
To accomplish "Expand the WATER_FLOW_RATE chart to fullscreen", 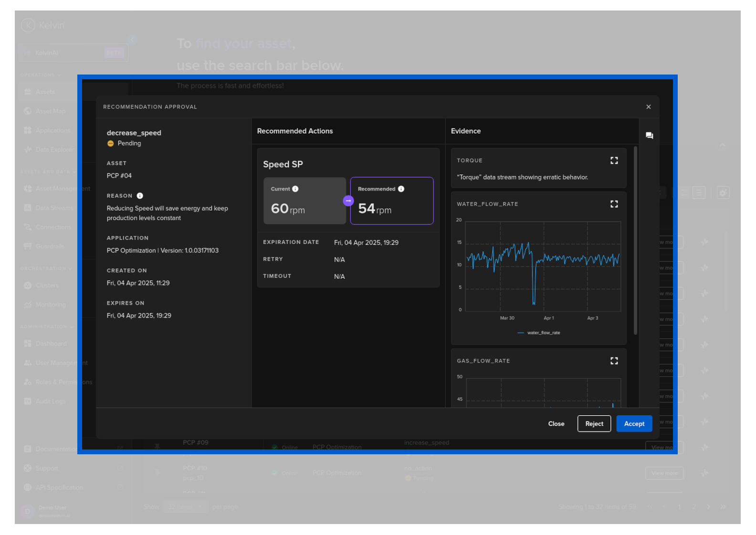I will 614,204.
